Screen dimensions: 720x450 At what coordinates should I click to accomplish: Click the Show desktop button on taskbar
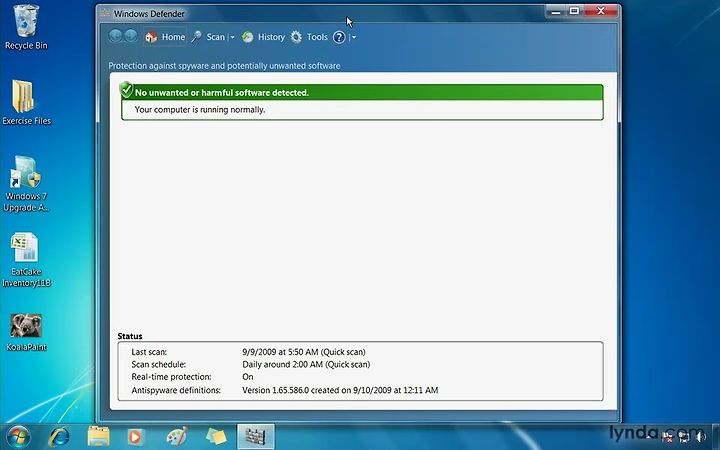pyautogui.click(x=715, y=437)
